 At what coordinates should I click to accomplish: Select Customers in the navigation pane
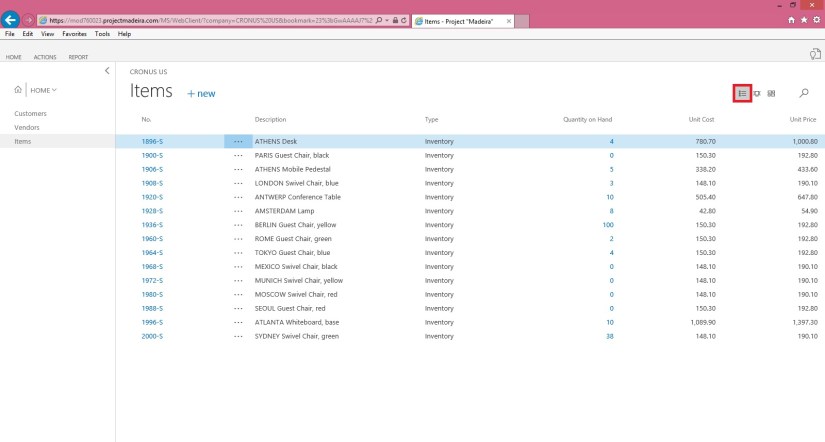pyautogui.click(x=30, y=114)
